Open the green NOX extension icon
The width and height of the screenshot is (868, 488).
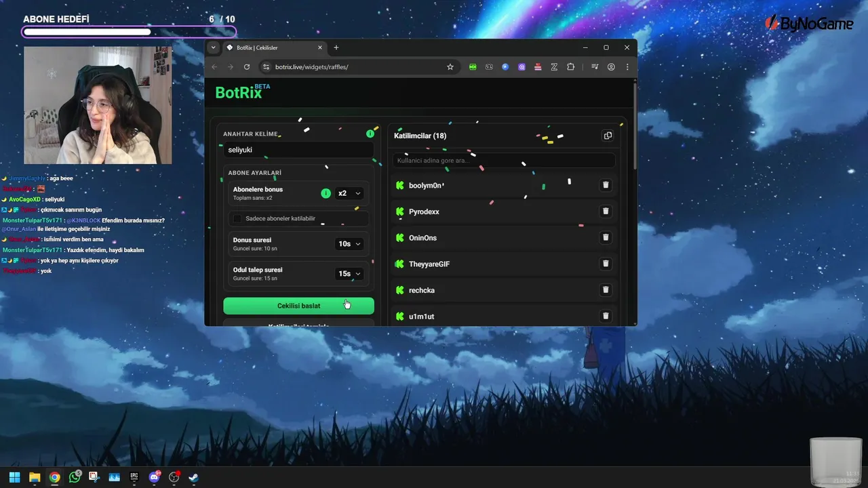473,67
